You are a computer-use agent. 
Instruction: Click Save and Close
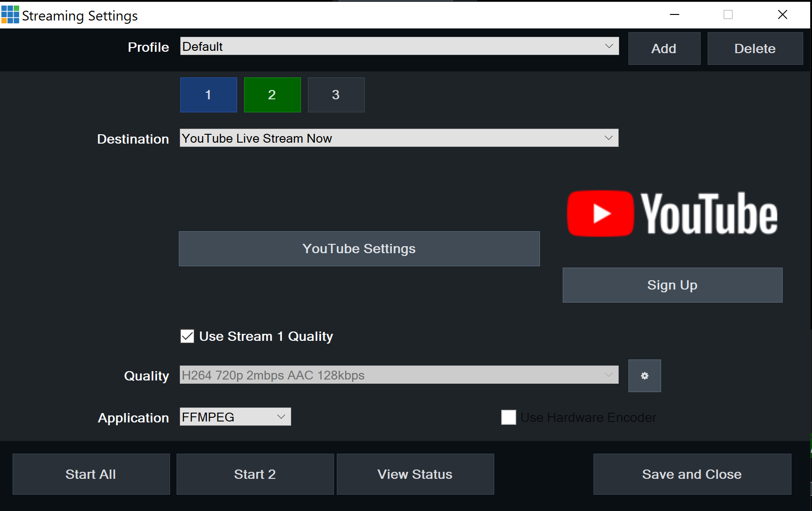pos(692,474)
